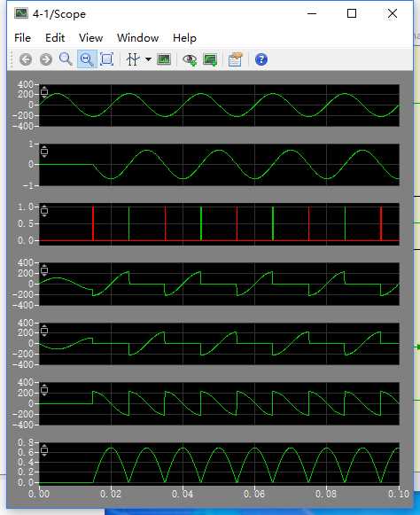Click the zoom to fit icon
Image resolution: width=420 pixels, height=515 pixels.
click(106, 59)
